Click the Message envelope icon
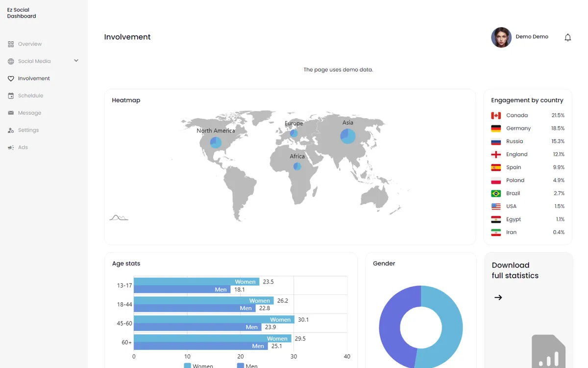This screenshot has height=368, width=588. click(x=11, y=113)
